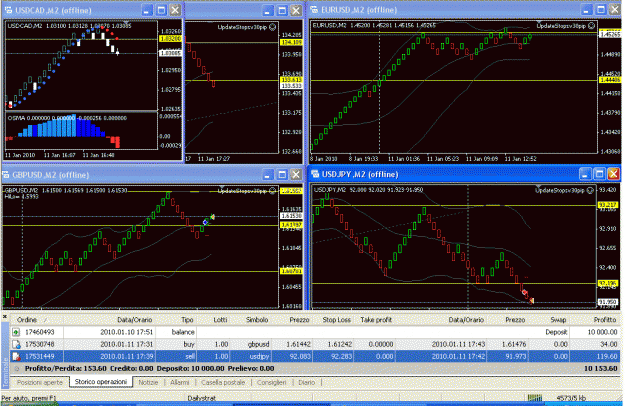Click the connection status bars icon in status bar
Viewport: 625px width, 406px height.
coord(535,398)
